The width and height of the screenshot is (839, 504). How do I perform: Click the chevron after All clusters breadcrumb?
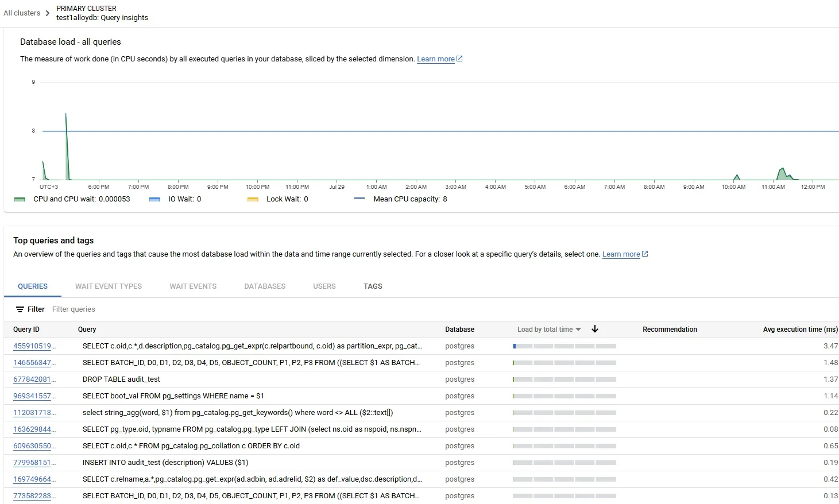pyautogui.click(x=47, y=12)
